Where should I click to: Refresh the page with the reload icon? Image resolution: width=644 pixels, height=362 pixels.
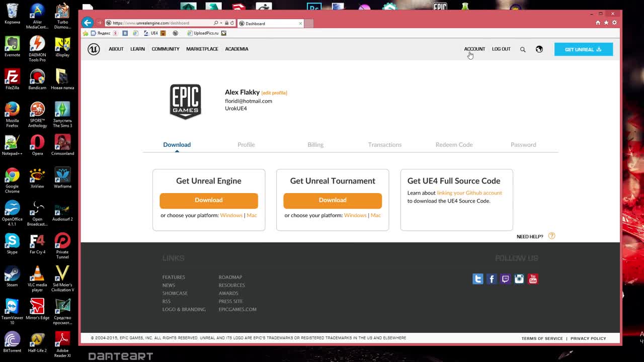(232, 23)
